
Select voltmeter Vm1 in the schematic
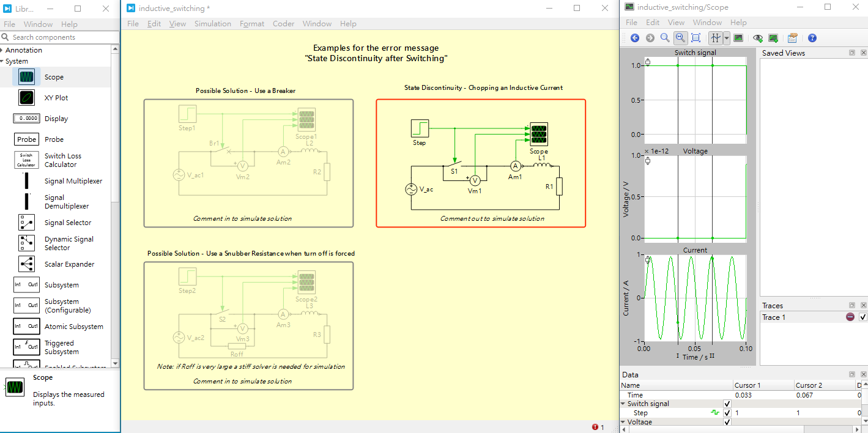click(x=474, y=180)
